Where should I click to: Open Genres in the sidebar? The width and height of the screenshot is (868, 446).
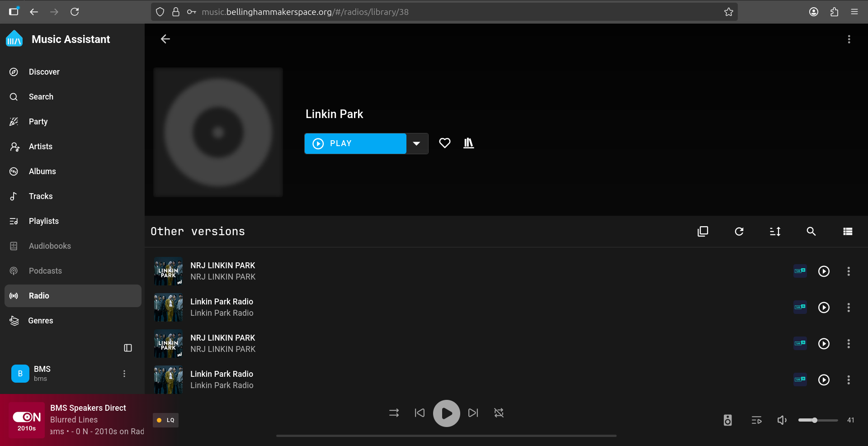click(73, 321)
